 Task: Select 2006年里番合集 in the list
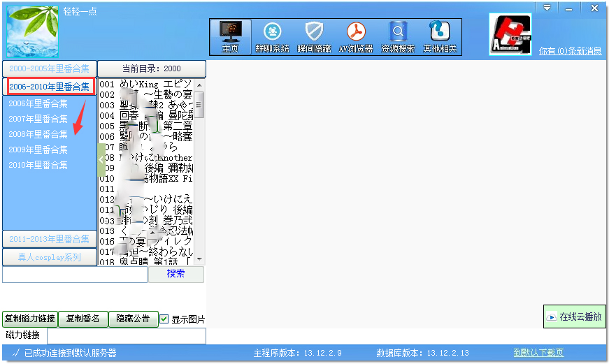[x=38, y=103]
